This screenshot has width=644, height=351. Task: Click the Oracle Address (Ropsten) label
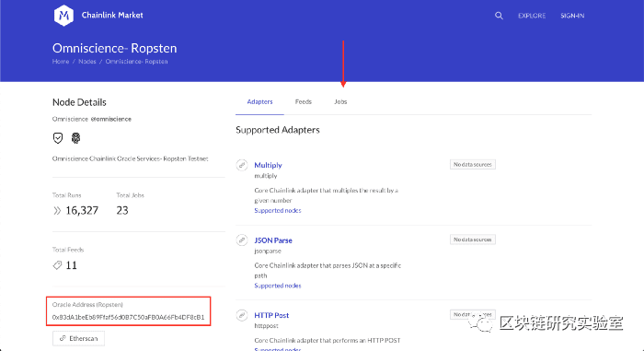pos(87,305)
